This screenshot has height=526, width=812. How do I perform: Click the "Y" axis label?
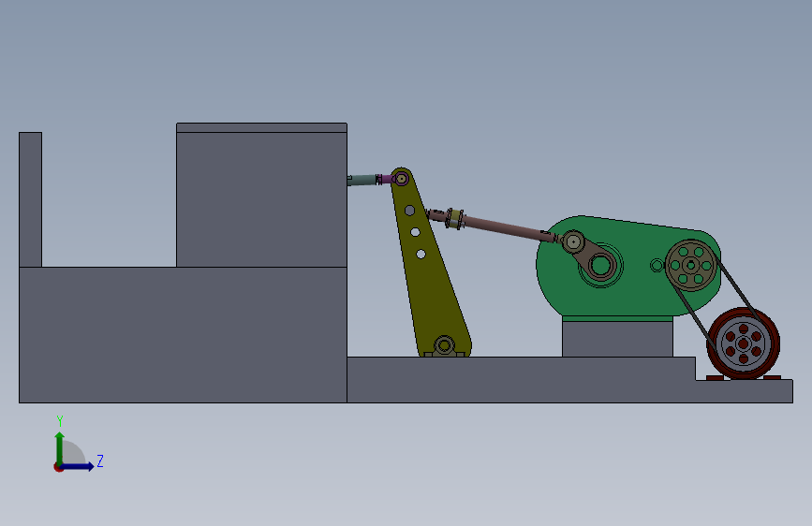(60, 421)
